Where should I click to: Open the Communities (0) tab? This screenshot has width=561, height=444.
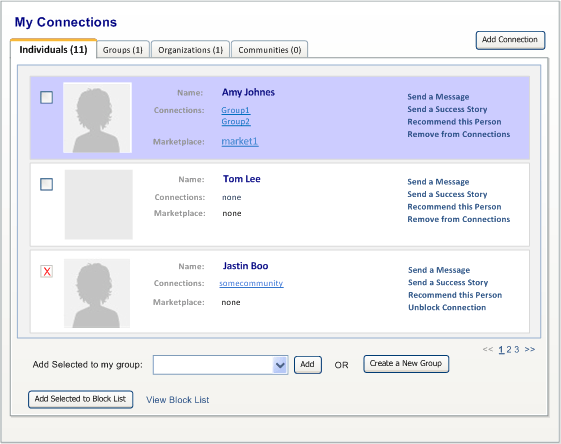pyautogui.click(x=270, y=50)
